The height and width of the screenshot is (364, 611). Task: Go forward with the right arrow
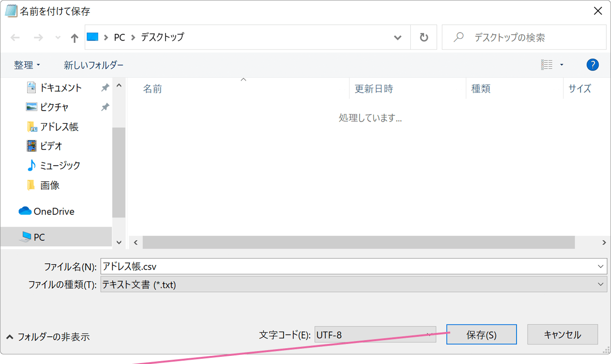click(x=38, y=38)
